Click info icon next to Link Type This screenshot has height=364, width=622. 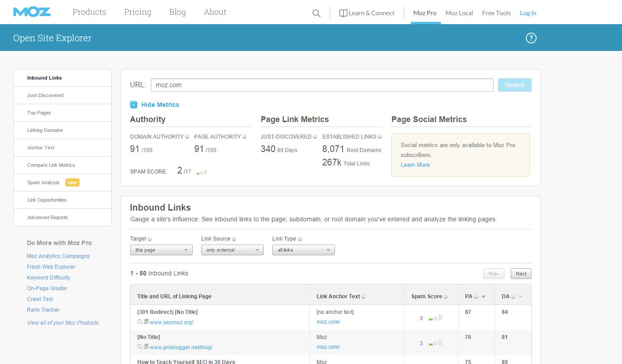pyautogui.click(x=300, y=239)
